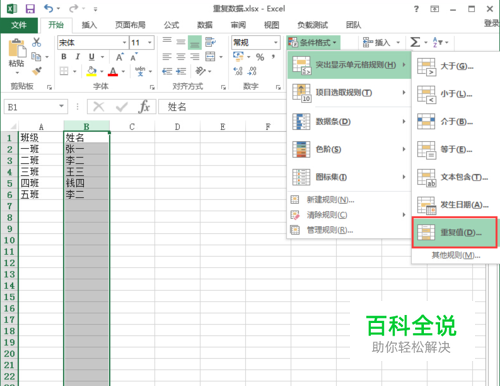Click the increase decimal icon
The image size is (500, 386).
click(x=238, y=71)
